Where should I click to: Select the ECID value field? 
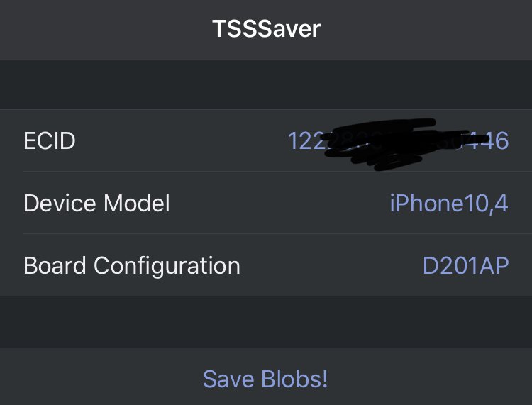[x=397, y=141]
